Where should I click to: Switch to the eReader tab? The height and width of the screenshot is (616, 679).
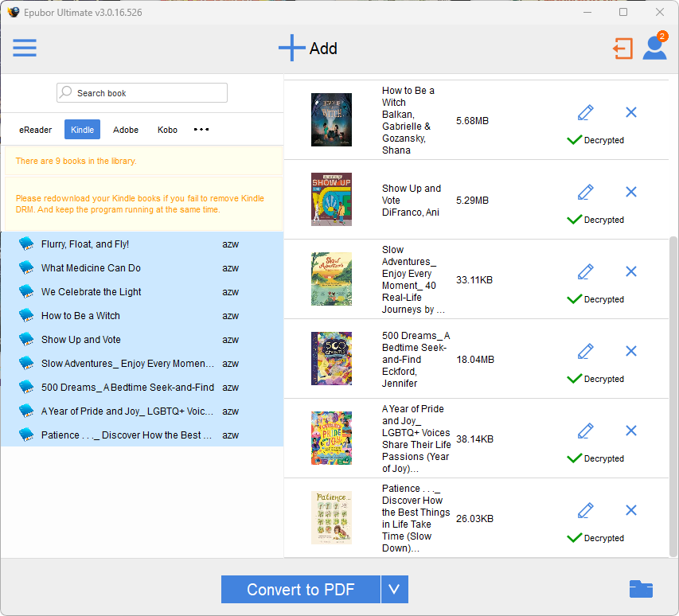click(36, 130)
